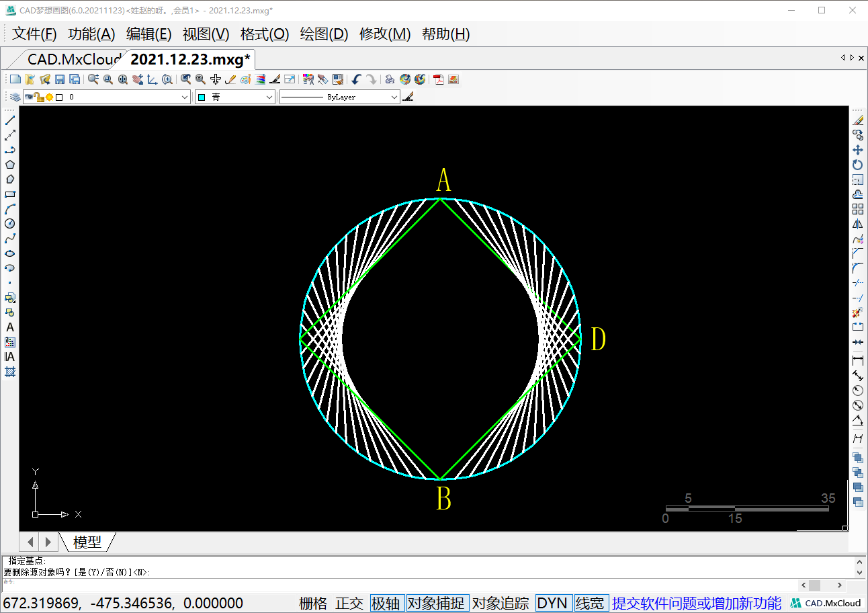Select the Aligned dimension tool

point(858,375)
